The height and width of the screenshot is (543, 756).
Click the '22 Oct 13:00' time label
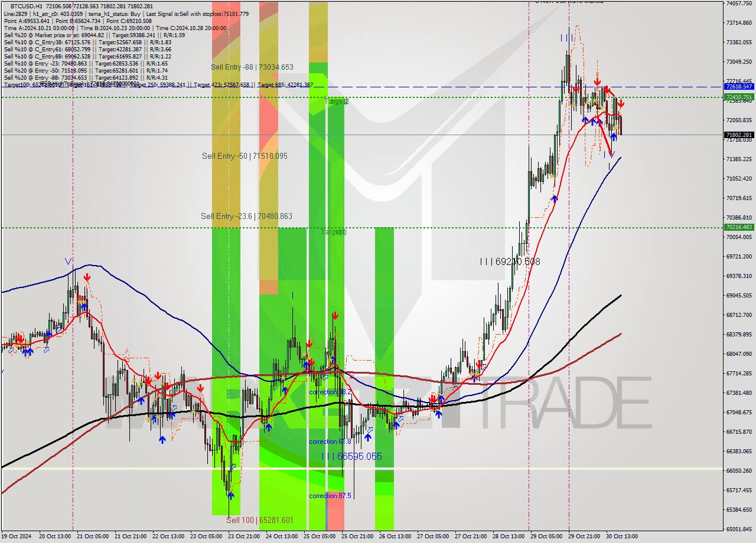(x=168, y=537)
